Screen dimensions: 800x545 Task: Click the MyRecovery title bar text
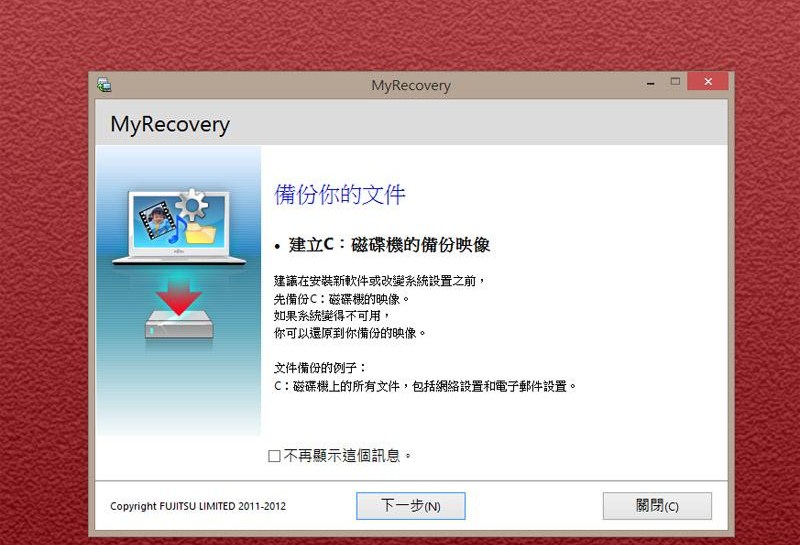point(411,85)
